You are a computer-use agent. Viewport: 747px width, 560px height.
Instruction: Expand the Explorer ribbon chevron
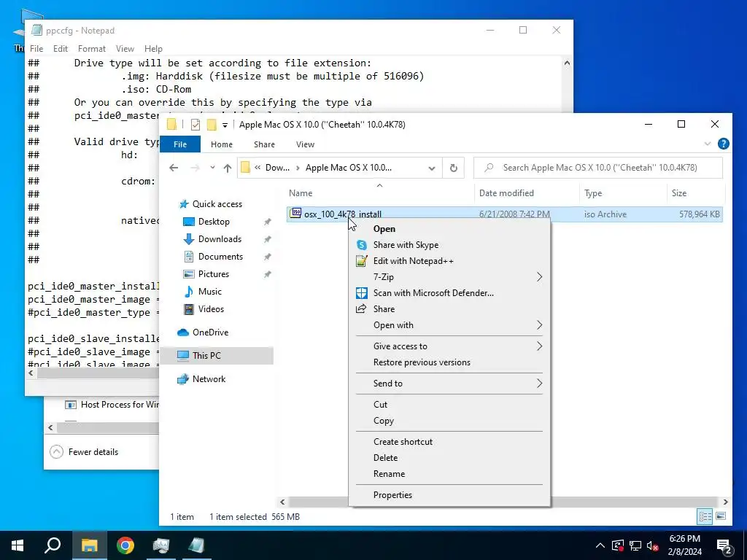708,144
